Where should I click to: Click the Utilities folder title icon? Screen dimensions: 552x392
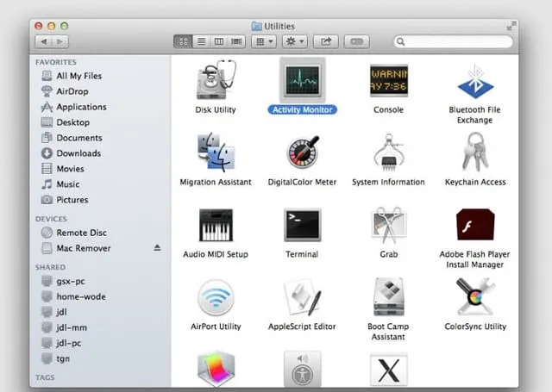[257, 26]
